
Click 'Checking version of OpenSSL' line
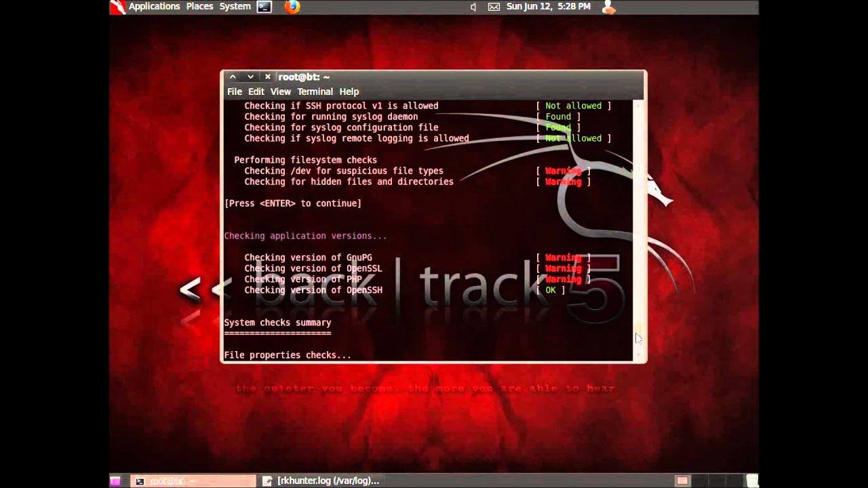pyautogui.click(x=313, y=268)
